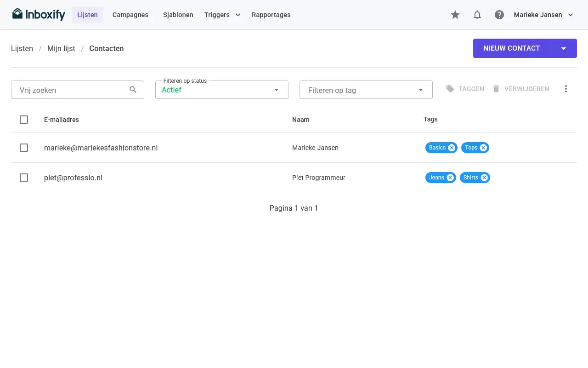Go to Campagnes tab
This screenshot has width=588, height=368.
pos(130,15)
